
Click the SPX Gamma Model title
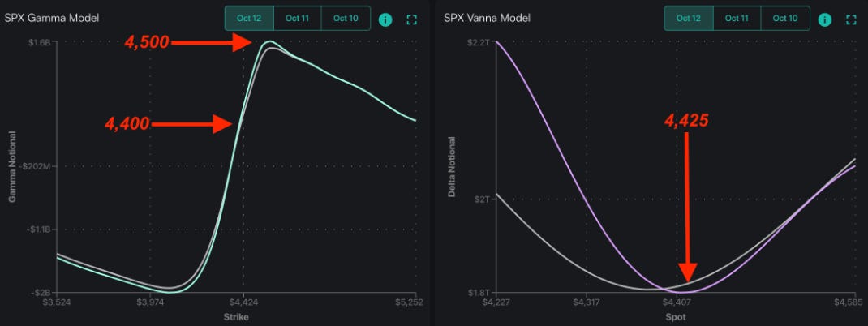click(x=53, y=17)
